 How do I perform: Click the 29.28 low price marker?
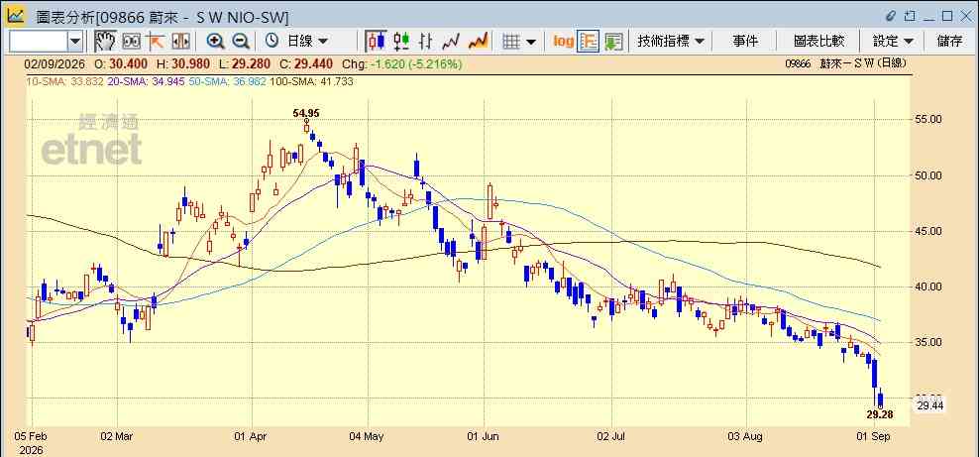click(879, 414)
